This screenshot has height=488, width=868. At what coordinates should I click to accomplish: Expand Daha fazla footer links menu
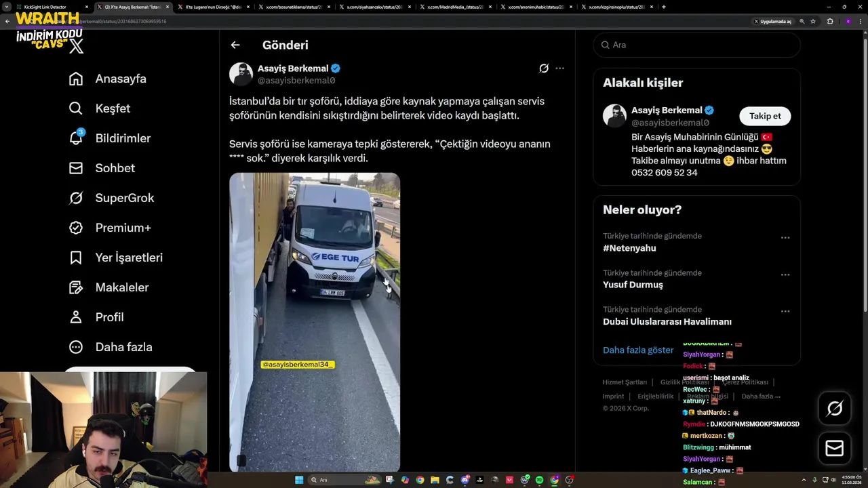[761, 396]
